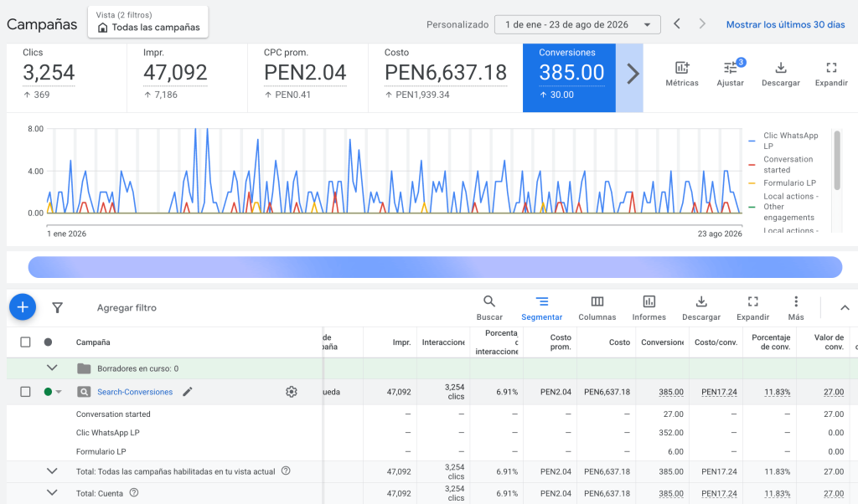Click Agregar filtro
This screenshot has height=504, width=858.
(127, 308)
